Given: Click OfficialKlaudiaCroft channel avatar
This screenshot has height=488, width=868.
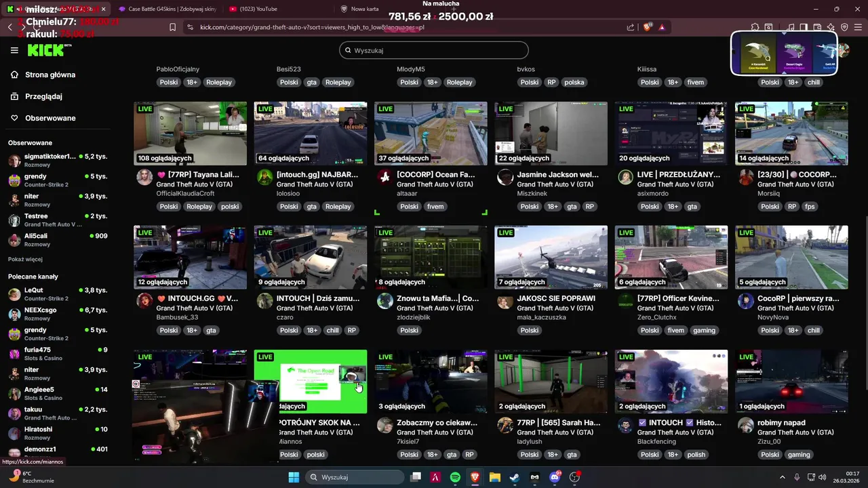Looking at the screenshot, I should 144,178.
